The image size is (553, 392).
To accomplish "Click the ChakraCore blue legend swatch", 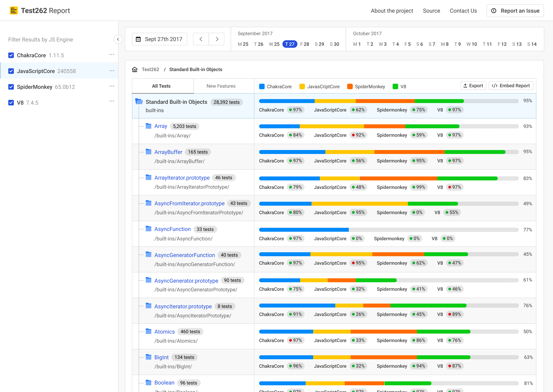I will pos(262,86).
